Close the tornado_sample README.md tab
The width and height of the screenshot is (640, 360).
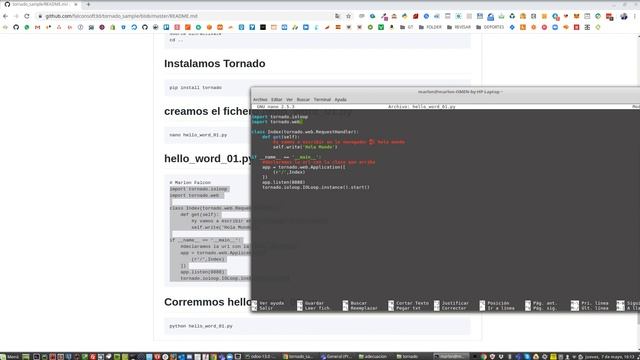pos(76,4)
